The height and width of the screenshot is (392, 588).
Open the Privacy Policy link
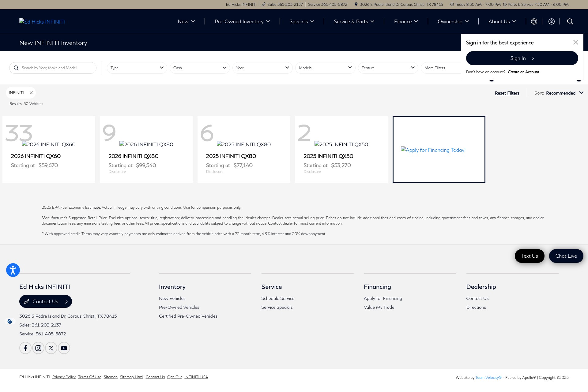pyautogui.click(x=64, y=377)
